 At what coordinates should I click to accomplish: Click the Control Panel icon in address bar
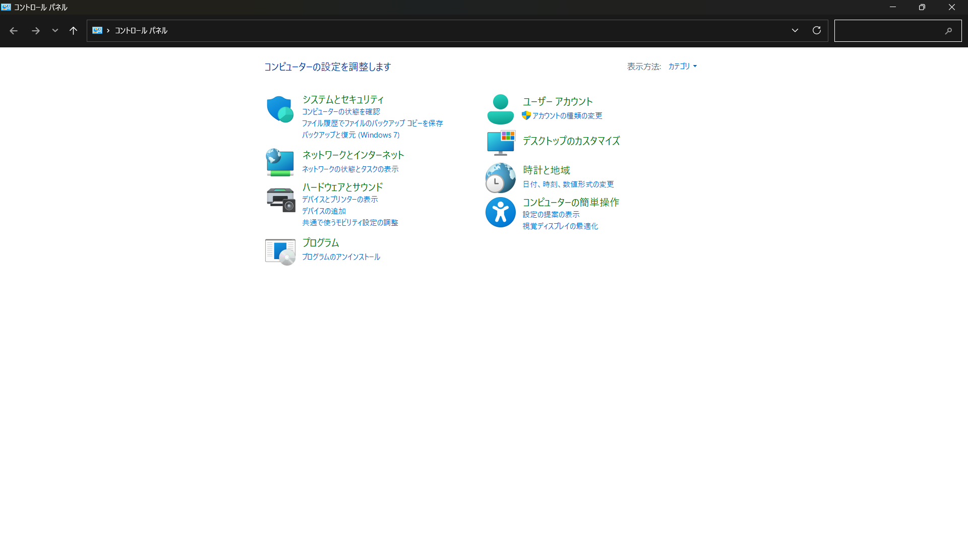click(x=97, y=30)
